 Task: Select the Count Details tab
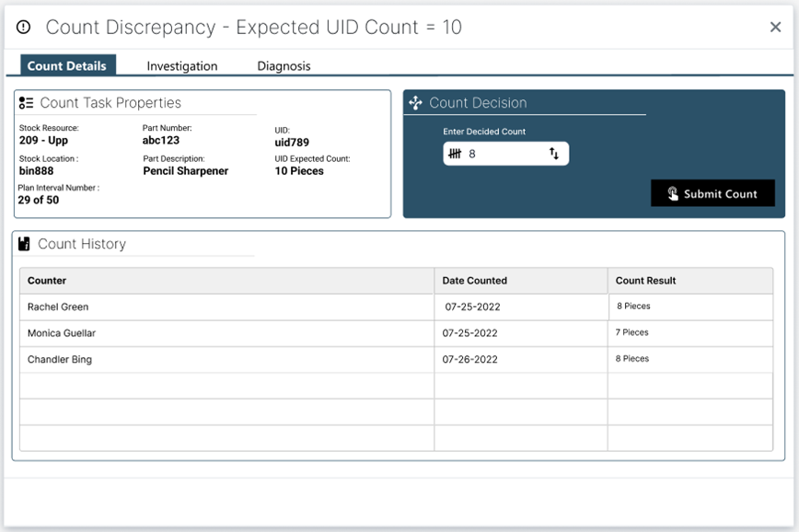(66, 66)
